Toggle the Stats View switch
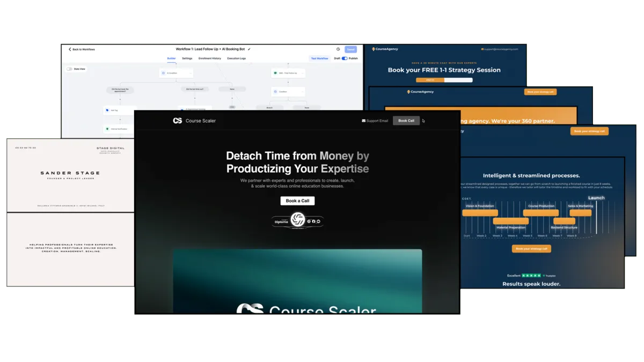This screenshot has width=644, height=362. tap(69, 69)
